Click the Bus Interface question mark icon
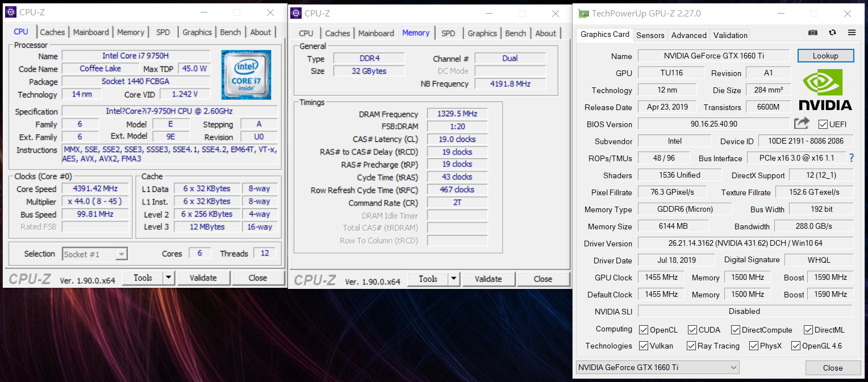This screenshot has height=382, width=868. (x=852, y=158)
